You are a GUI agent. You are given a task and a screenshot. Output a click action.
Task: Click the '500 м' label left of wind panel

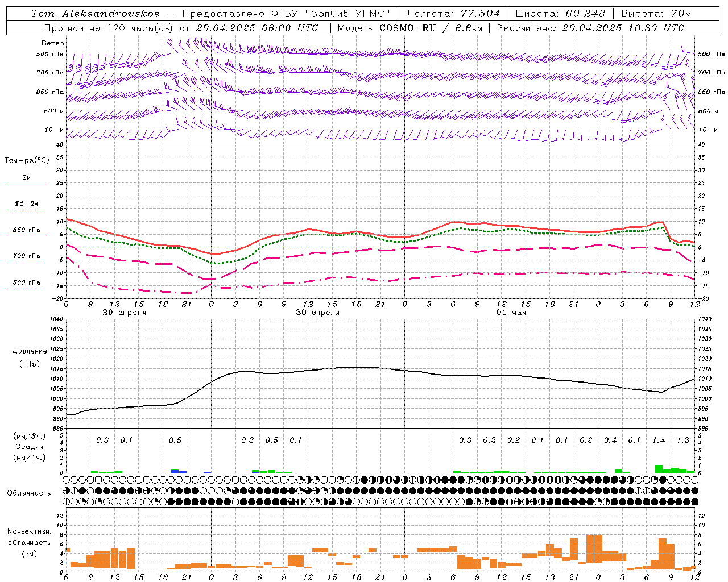[x=54, y=111]
